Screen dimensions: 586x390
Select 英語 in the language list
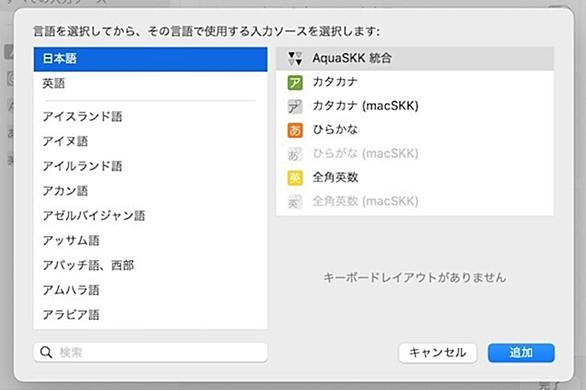150,83
